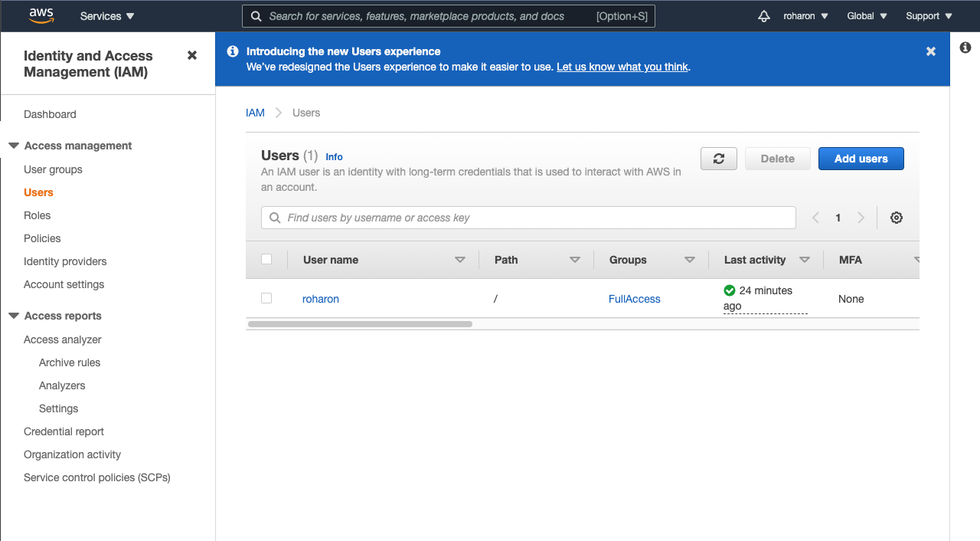This screenshot has height=541, width=980.
Task: Open Analyzers in the sidebar
Action: coord(62,385)
